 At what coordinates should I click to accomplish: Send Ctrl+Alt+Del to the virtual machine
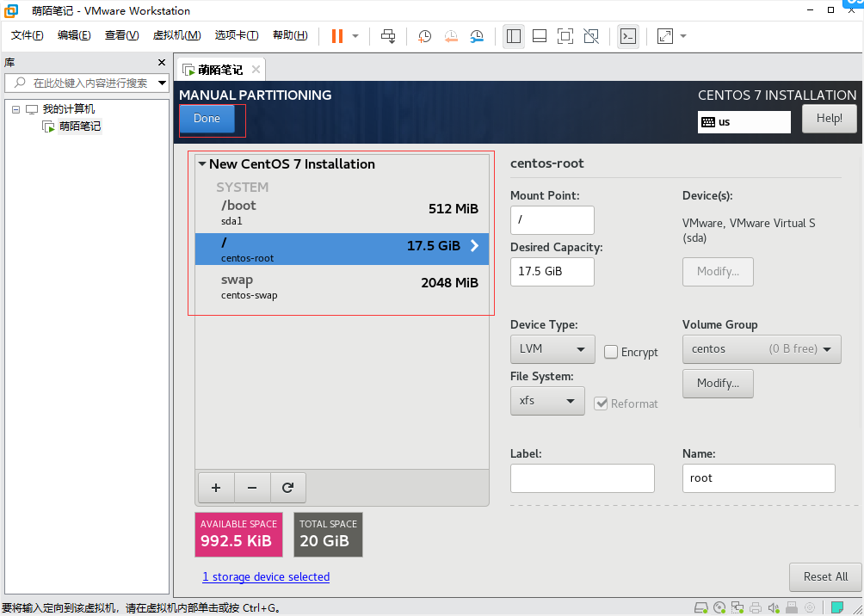coord(388,36)
